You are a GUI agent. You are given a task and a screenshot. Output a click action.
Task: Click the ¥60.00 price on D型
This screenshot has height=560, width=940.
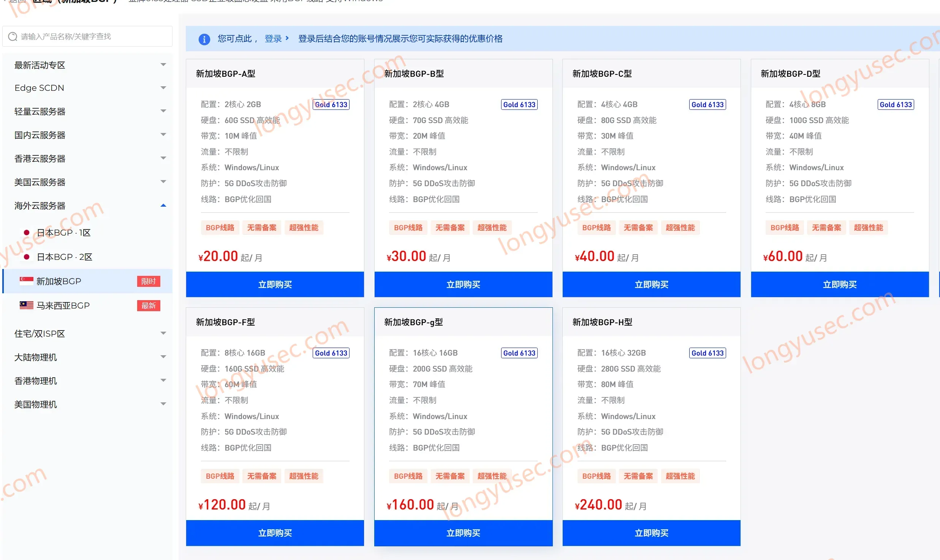(x=783, y=256)
